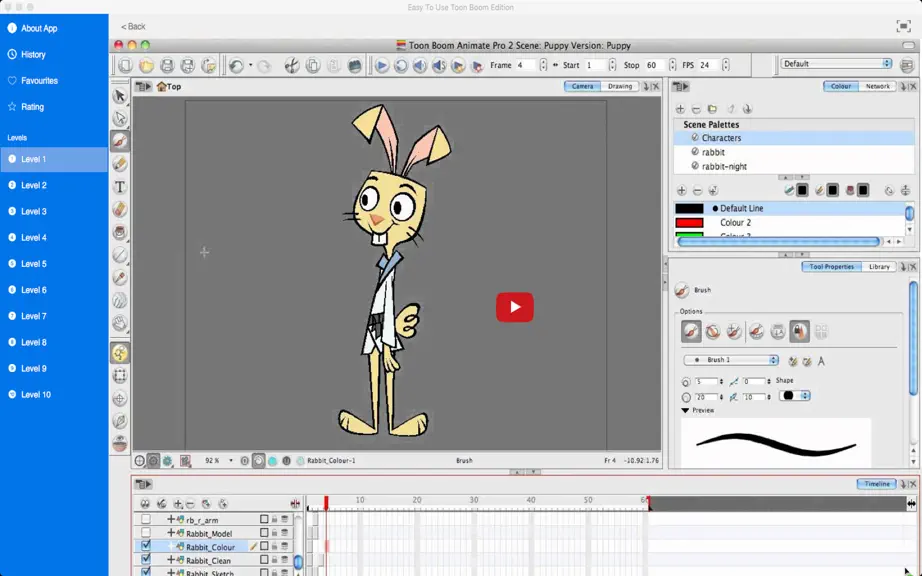Go back using the Back link
Screen dimensions: 922x576
(x=133, y=26)
